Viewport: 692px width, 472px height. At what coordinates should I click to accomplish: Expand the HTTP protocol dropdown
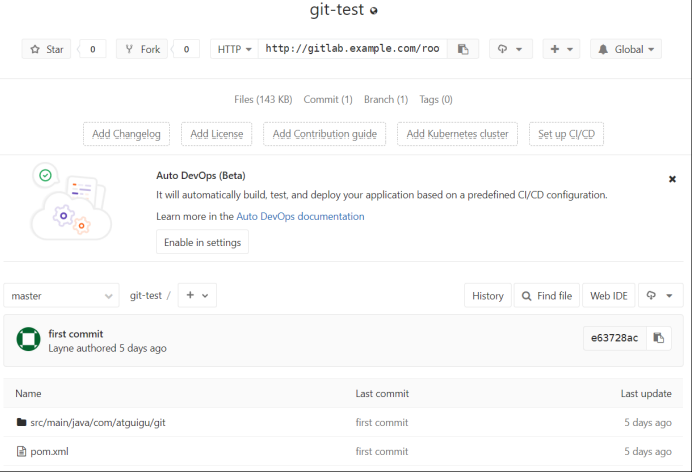(x=234, y=49)
